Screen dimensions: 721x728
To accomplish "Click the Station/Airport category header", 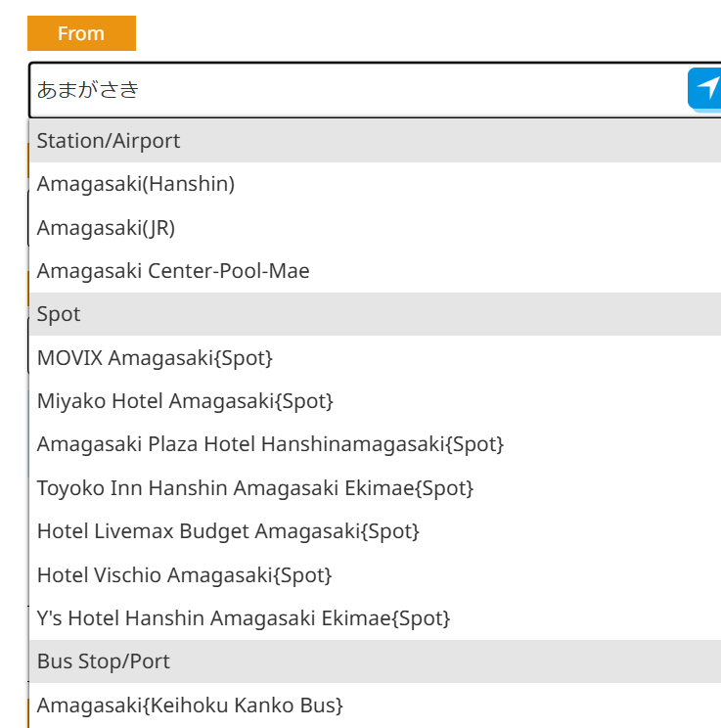I will pos(109,141).
